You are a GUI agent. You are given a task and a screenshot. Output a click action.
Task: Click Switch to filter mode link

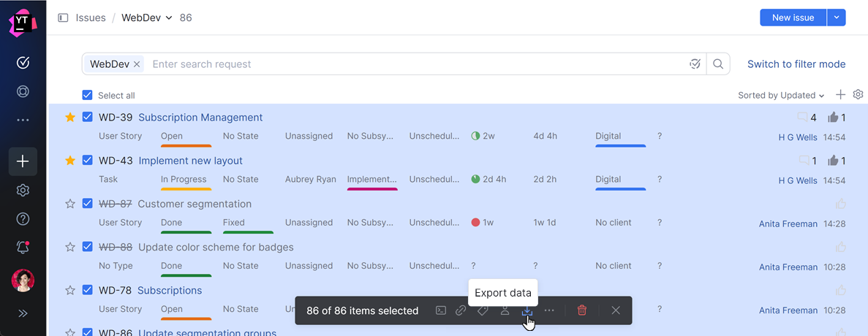click(796, 64)
